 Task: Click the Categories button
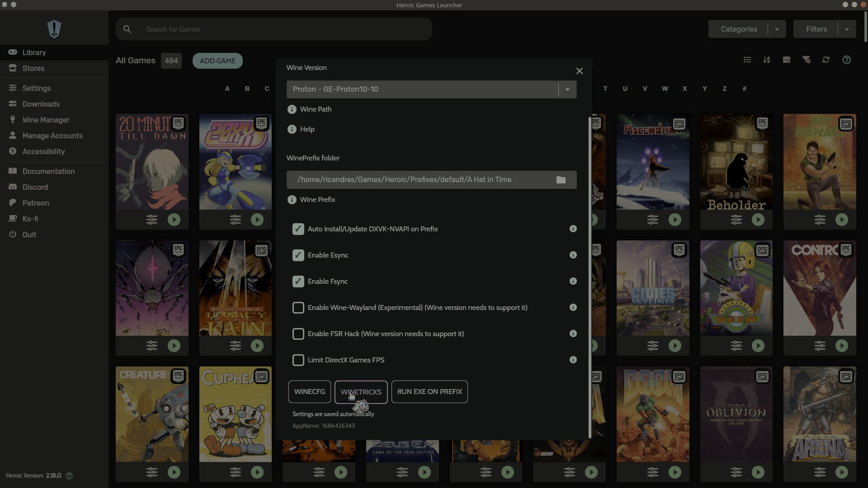click(x=739, y=29)
